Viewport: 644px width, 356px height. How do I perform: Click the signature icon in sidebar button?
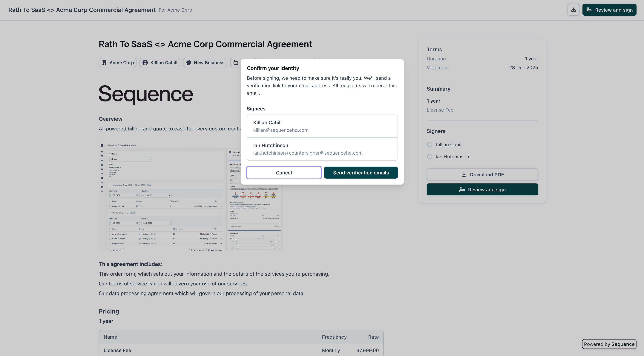point(462,190)
